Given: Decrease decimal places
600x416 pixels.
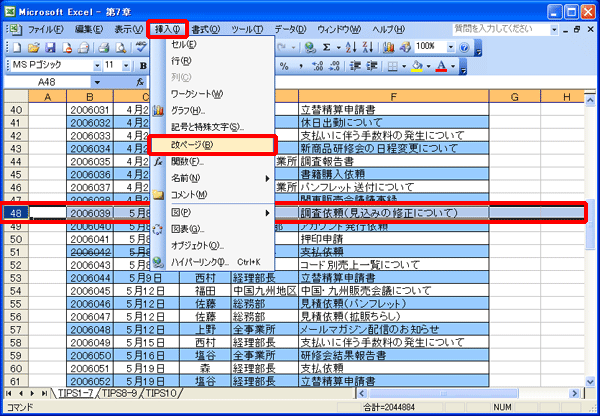Looking at the screenshot, I should 334,66.
